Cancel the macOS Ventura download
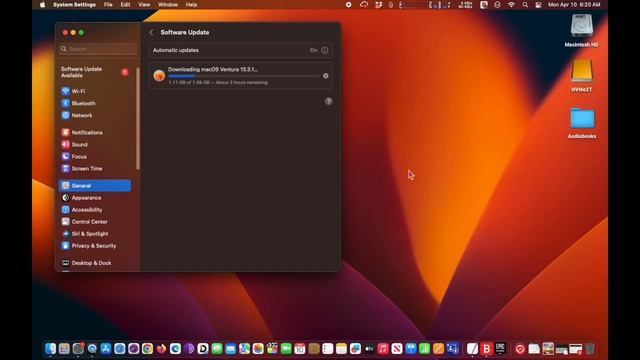This screenshot has height=360, width=640. pyautogui.click(x=325, y=76)
